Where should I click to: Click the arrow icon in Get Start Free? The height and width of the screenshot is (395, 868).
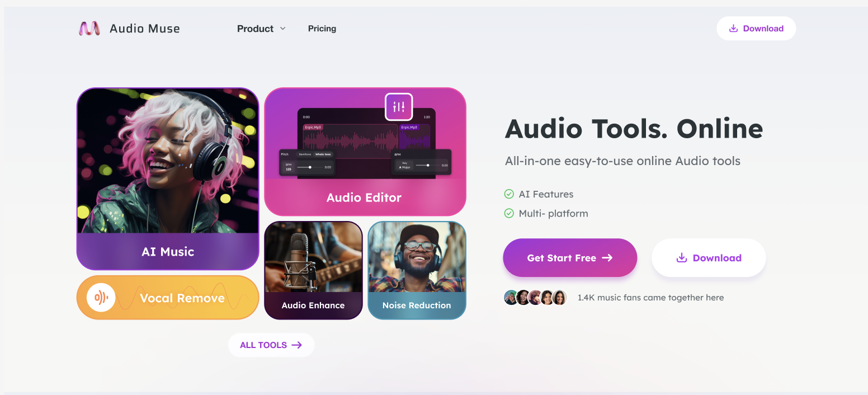pos(607,258)
